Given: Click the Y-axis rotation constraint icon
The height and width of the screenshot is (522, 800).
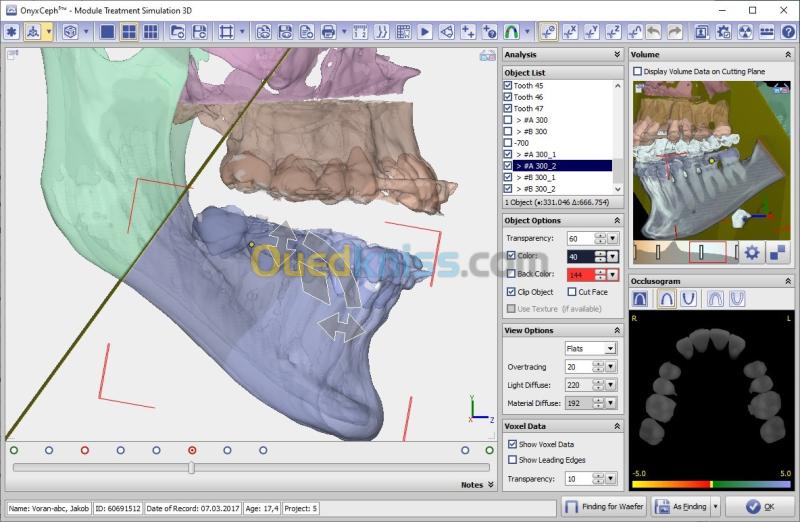Looking at the screenshot, I should tap(591, 32).
